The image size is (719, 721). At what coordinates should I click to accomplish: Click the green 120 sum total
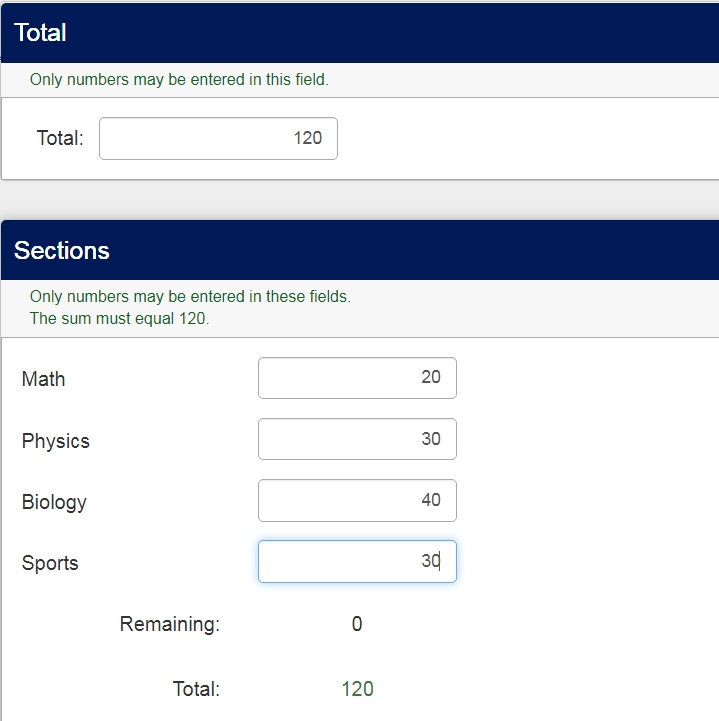[x=357, y=688]
